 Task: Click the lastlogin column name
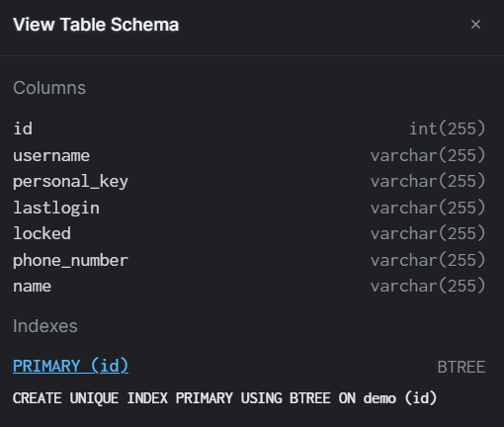coord(56,208)
